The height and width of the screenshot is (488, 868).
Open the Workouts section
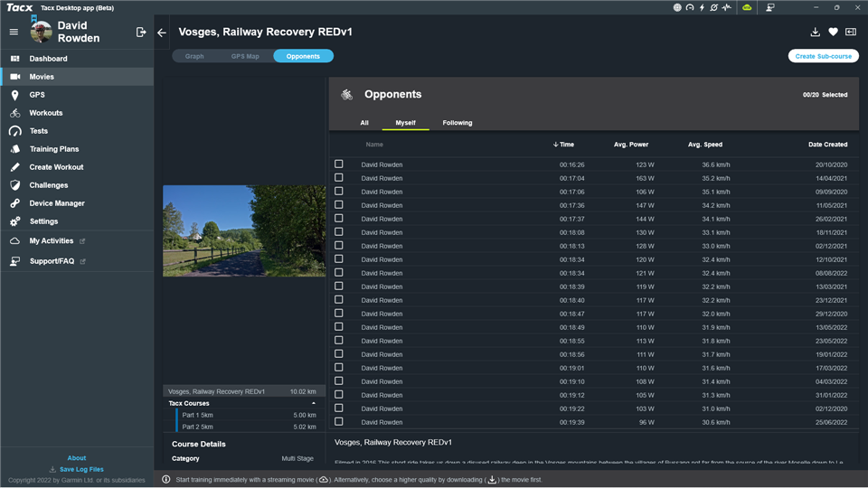click(78, 113)
